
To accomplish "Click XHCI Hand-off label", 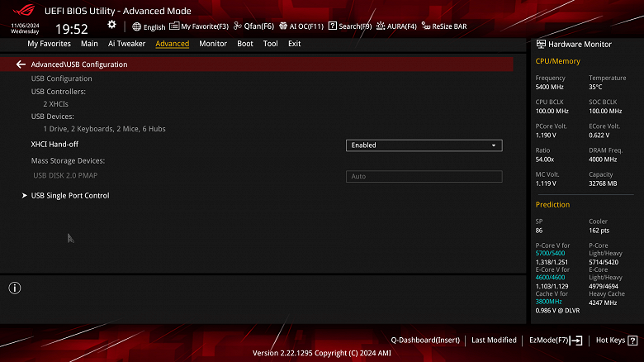I will (54, 145).
